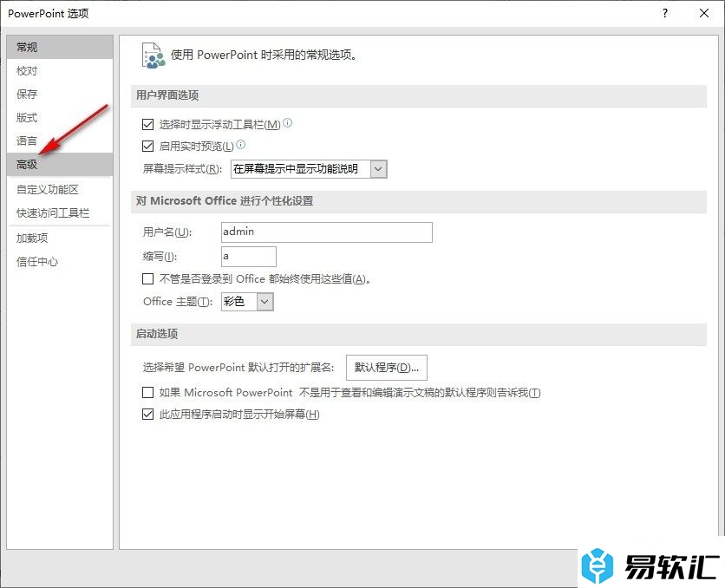Close the PowerPoint 选项 dialog
Viewport: 725px width, 588px height.
[704, 13]
